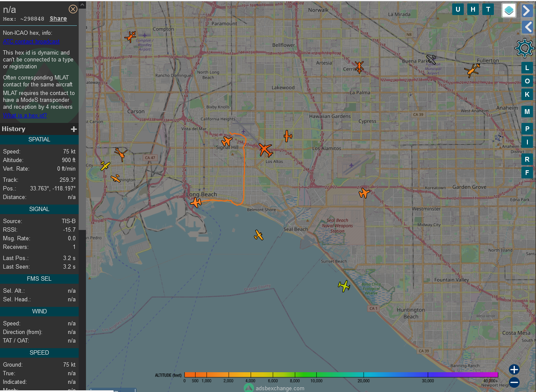Select the large jet near Los Altos
This screenshot has height=392, width=536.
pyautogui.click(x=265, y=150)
